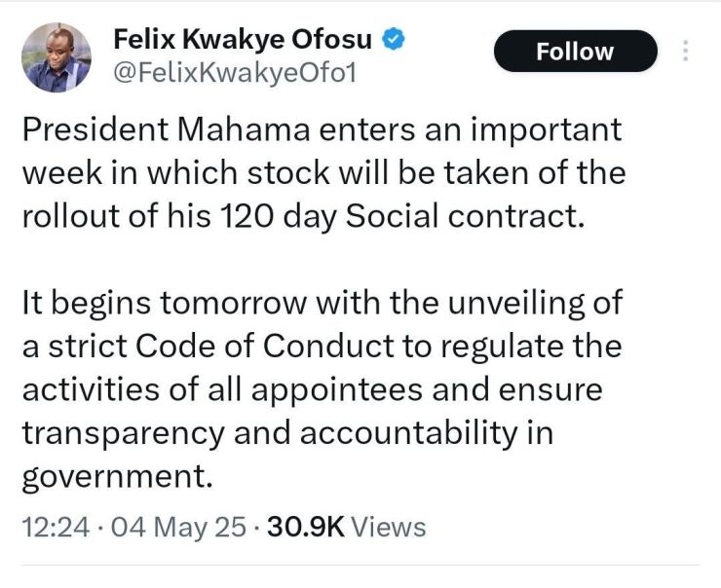
Task: Click the phrase 120 day Social contract
Action: point(398,216)
